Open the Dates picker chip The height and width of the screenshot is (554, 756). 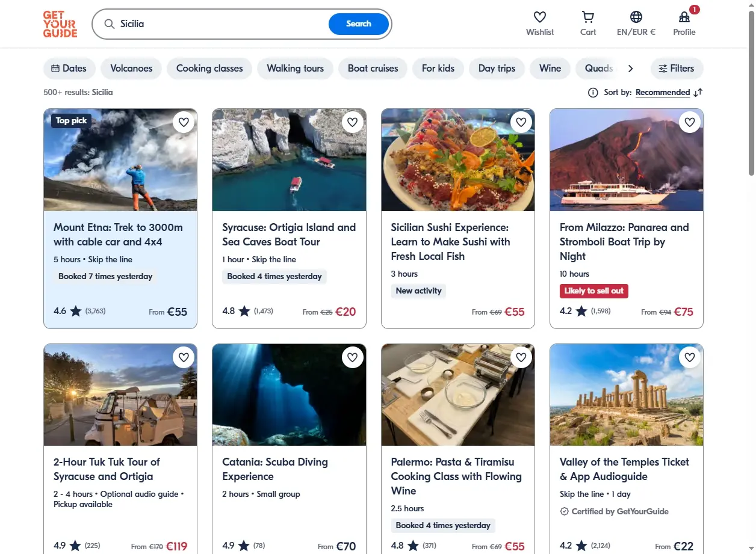click(69, 69)
